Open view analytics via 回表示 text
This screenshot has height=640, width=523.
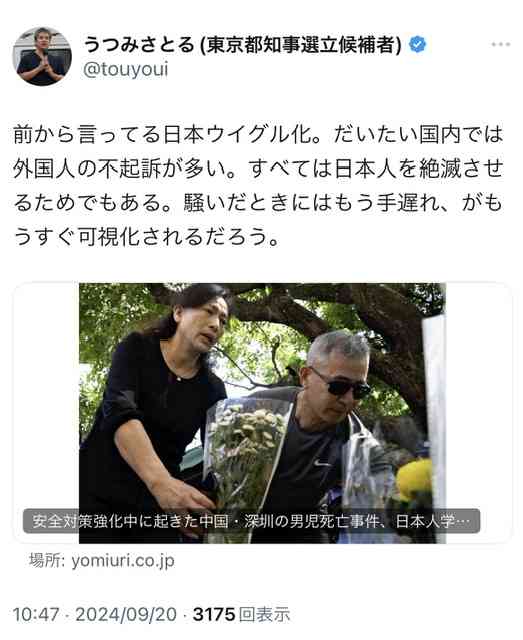[x=265, y=614]
